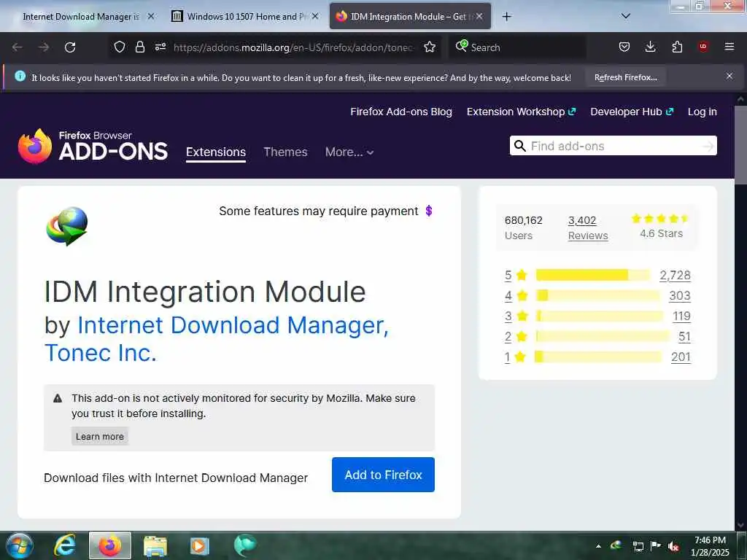Click the address bar URL

[293, 47]
